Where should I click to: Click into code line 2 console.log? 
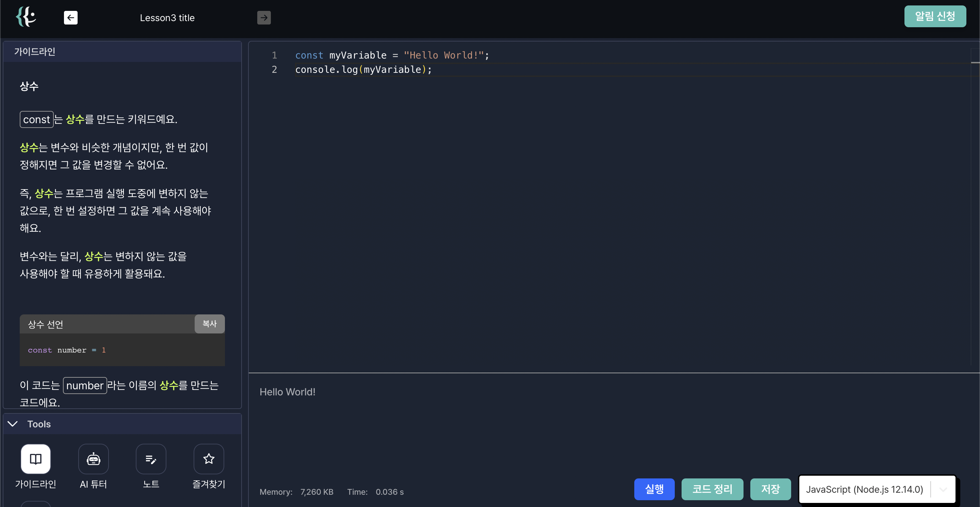[x=363, y=70]
